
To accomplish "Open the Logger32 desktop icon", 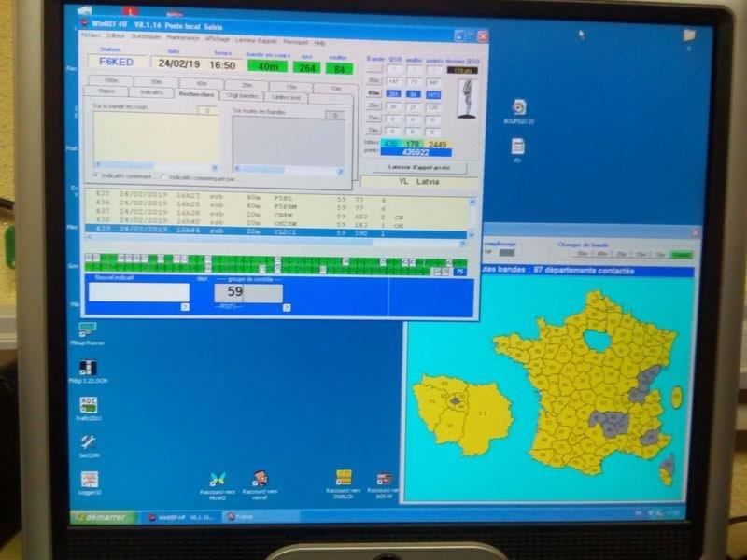I will [89, 480].
